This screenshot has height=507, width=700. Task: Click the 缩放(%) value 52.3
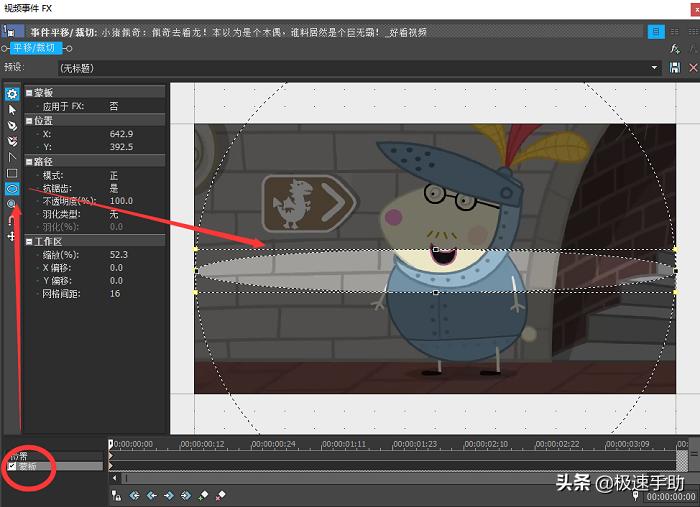(x=119, y=255)
